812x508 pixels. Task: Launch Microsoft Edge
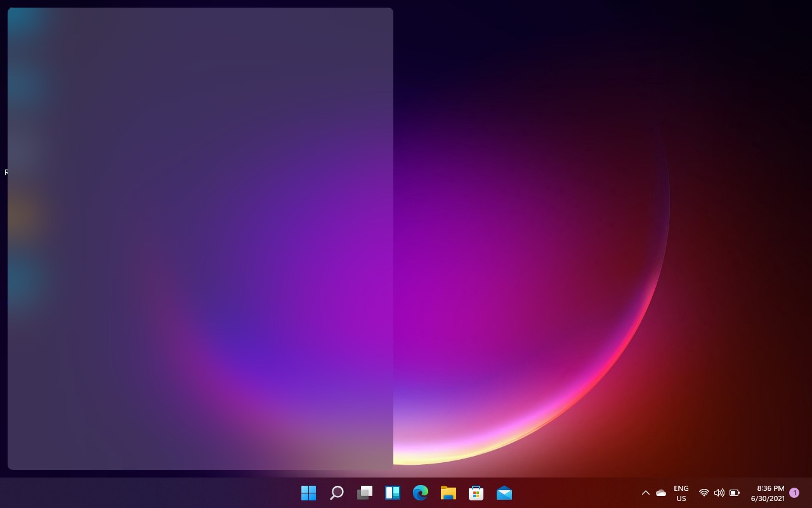point(421,492)
